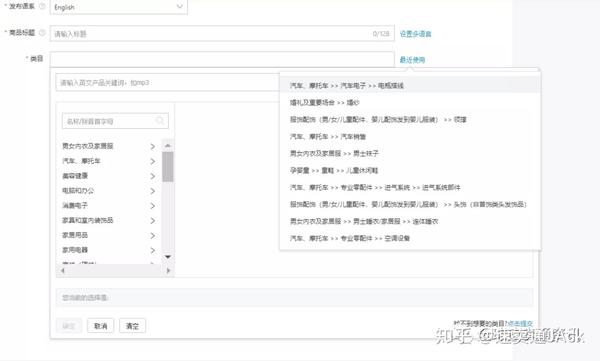Pick recent category 孕婴童 >> 童鞋 >> 儿童休闲鞋
600x361 pixels.
pos(334,170)
